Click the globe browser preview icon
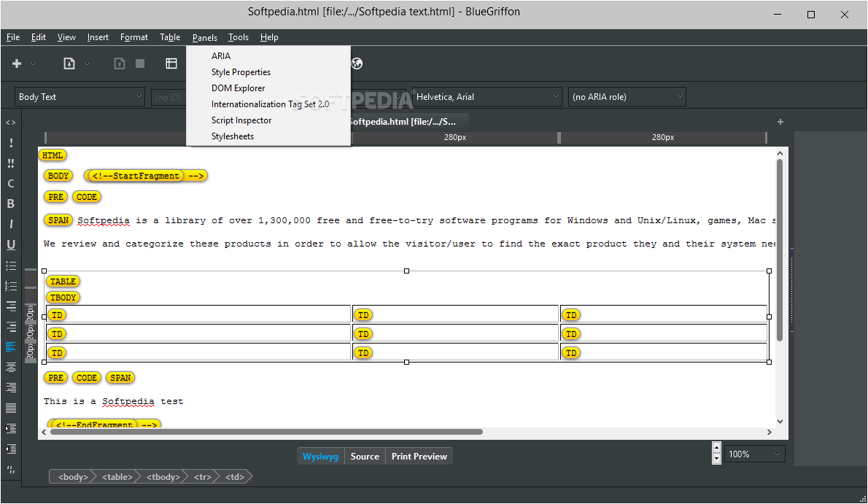This screenshot has height=504, width=868. [x=357, y=63]
